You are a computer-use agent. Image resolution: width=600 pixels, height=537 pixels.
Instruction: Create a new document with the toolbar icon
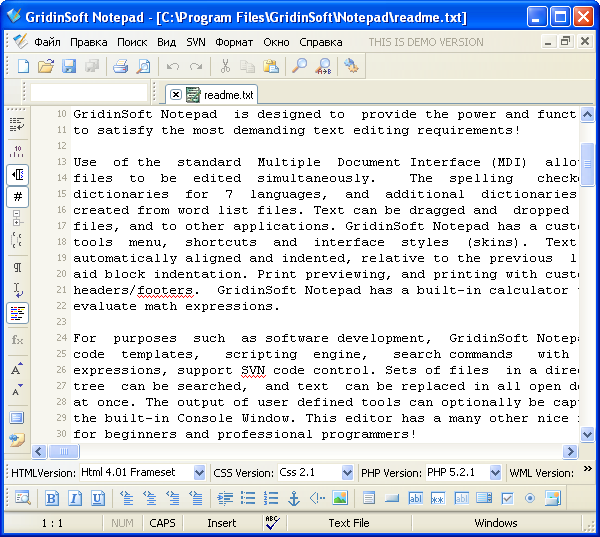23,66
